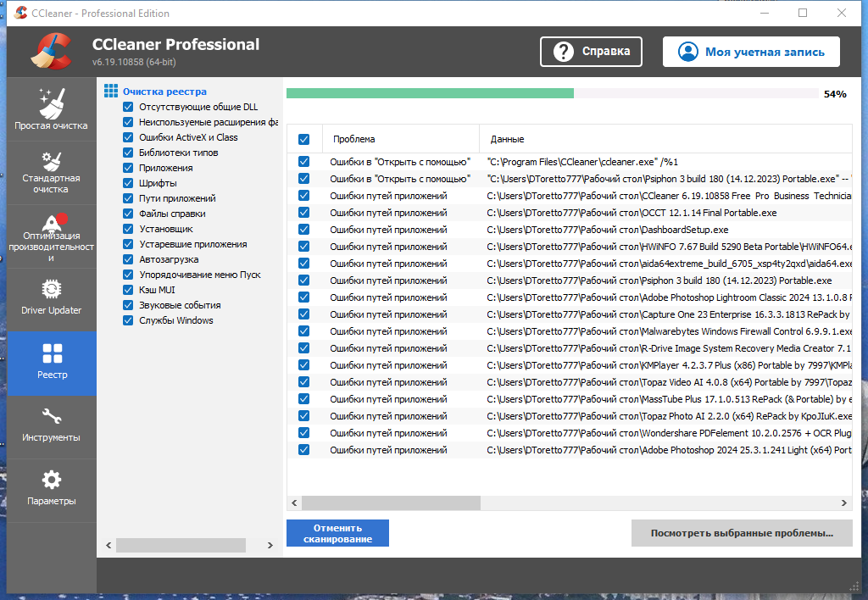Select the Реестр sidebar section
The height and width of the screenshot is (600, 868).
(52, 363)
